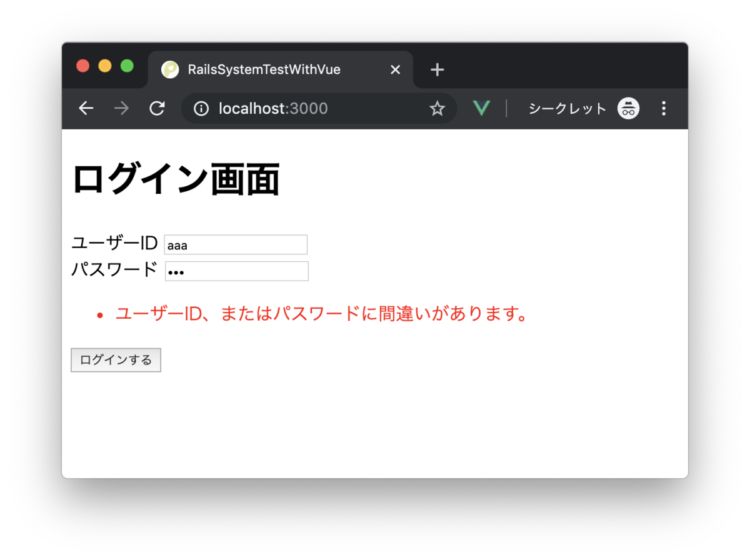
Task: Open the site information info icon
Action: [201, 108]
